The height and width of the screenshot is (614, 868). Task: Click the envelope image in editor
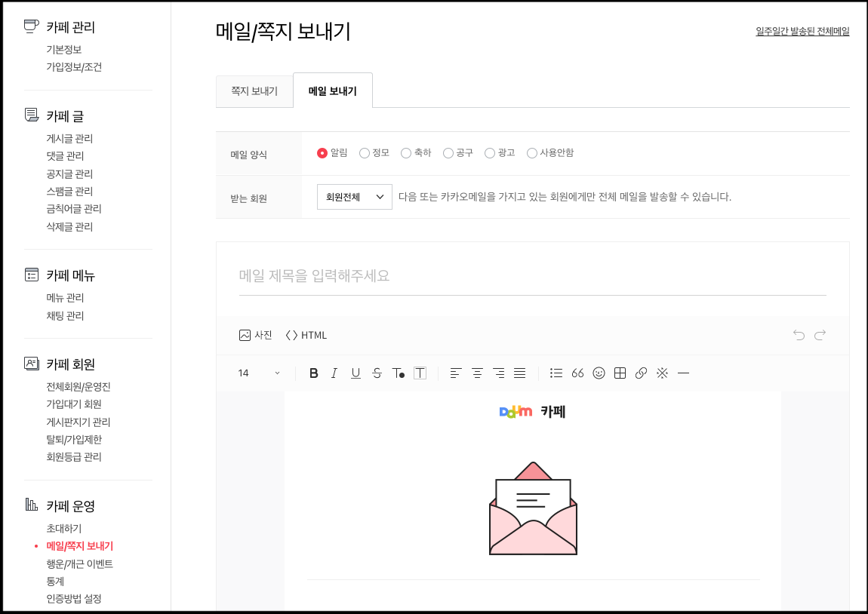[x=533, y=508]
